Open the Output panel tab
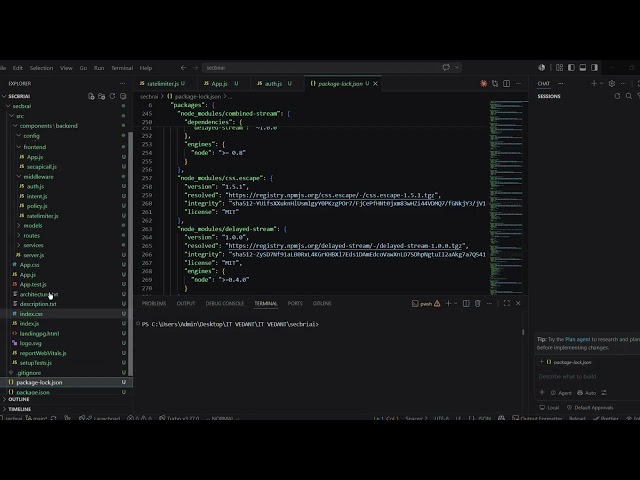Screen dimensions: 640x480 pyautogui.click(x=186, y=303)
